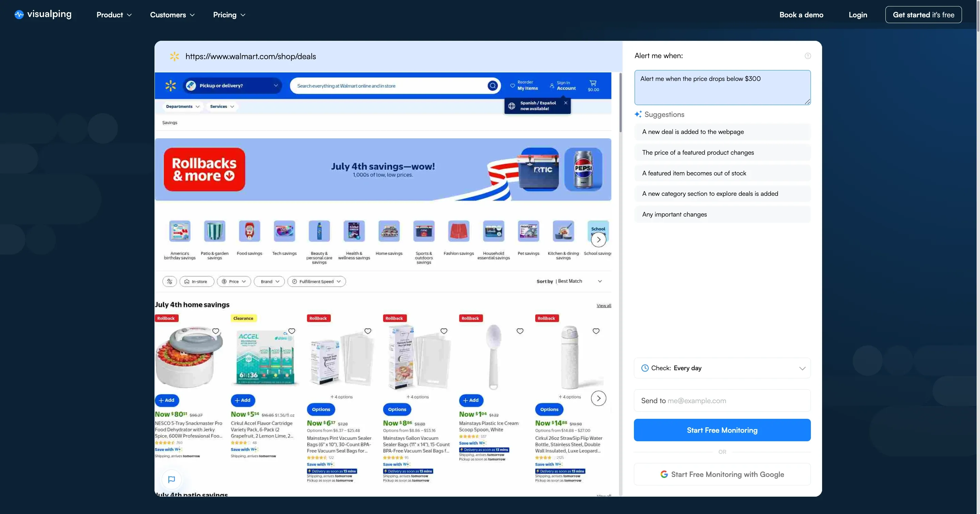Favorite the Mainstays Gallon Vacuum Sealer heart
This screenshot has width=980, height=514.
tap(444, 331)
